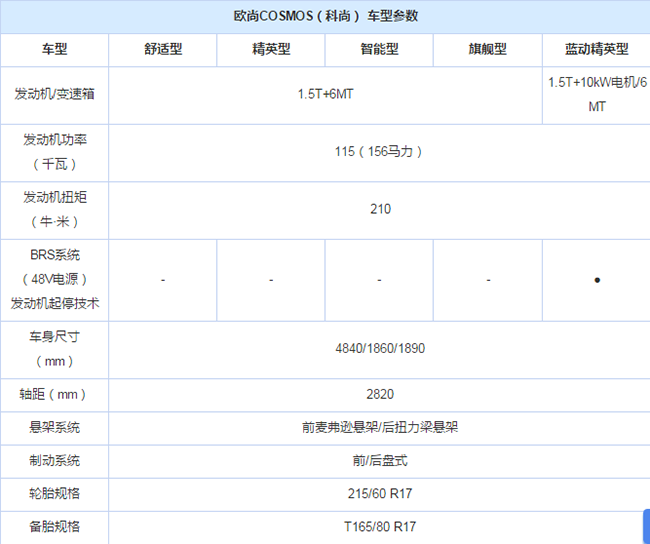Click the BRS dash under 精英型
650x544 pixels.
click(271, 280)
